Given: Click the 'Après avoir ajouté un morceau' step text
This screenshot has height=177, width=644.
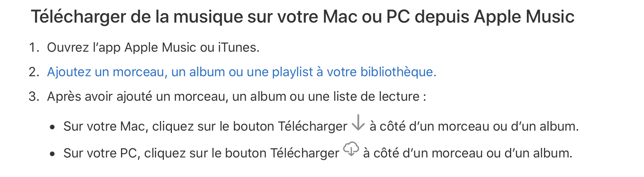Looking at the screenshot, I should point(237,96).
